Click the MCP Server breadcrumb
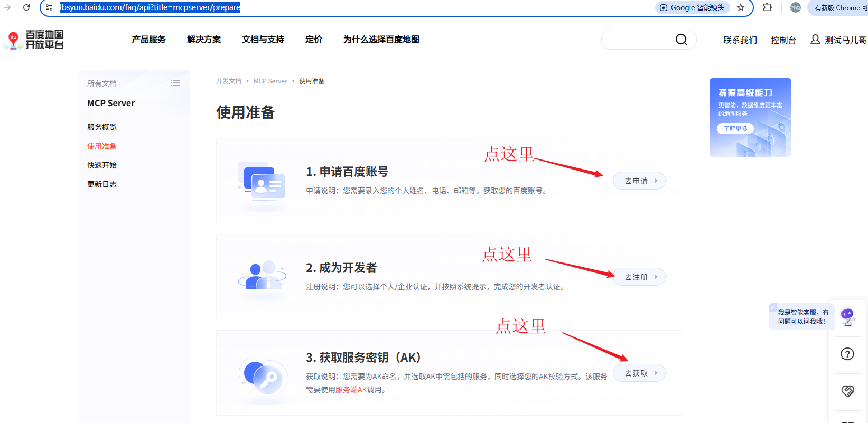Image resolution: width=868 pixels, height=423 pixels. 270,81
